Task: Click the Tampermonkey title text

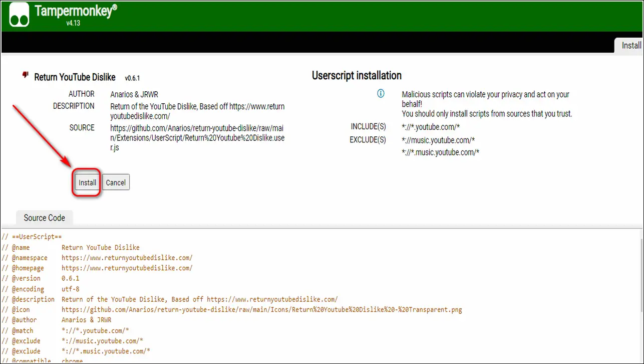Action: [x=75, y=11]
